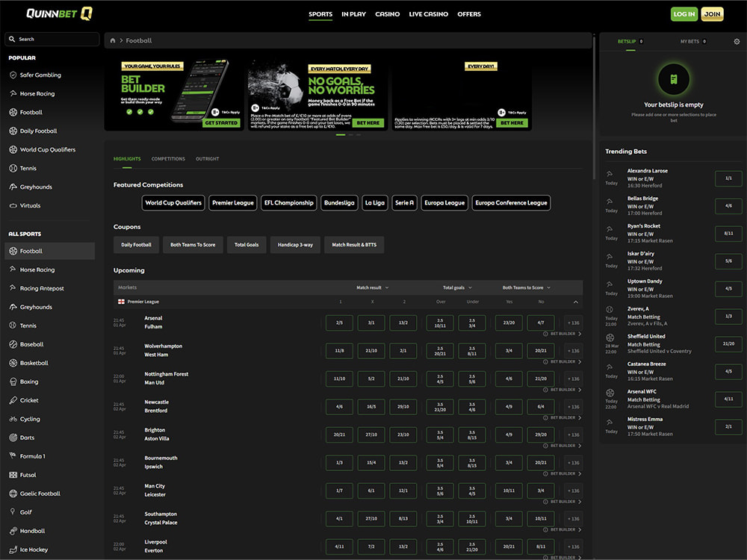Click the main content scrollbar
This screenshot has width=747, height=560.
point(594,108)
